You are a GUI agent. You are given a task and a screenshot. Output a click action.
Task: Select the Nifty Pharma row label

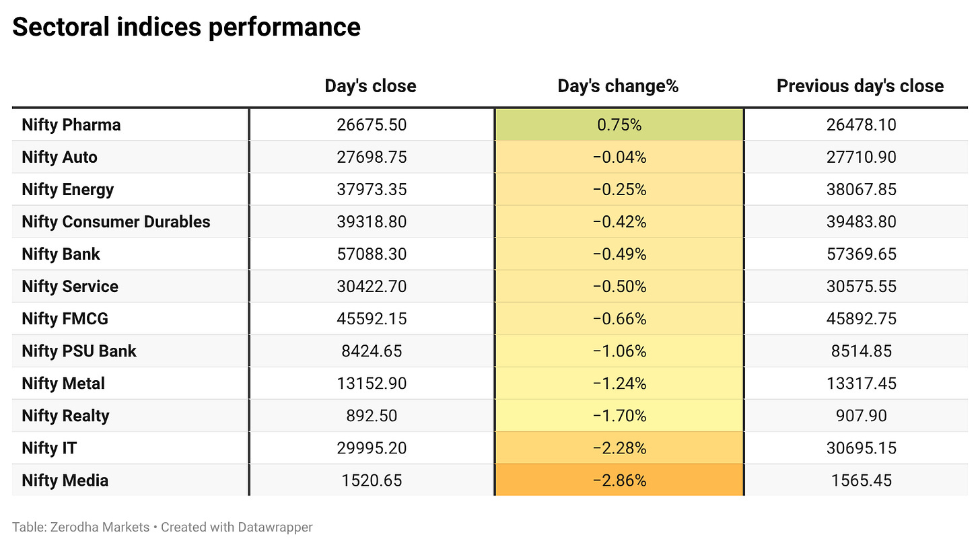(x=71, y=125)
